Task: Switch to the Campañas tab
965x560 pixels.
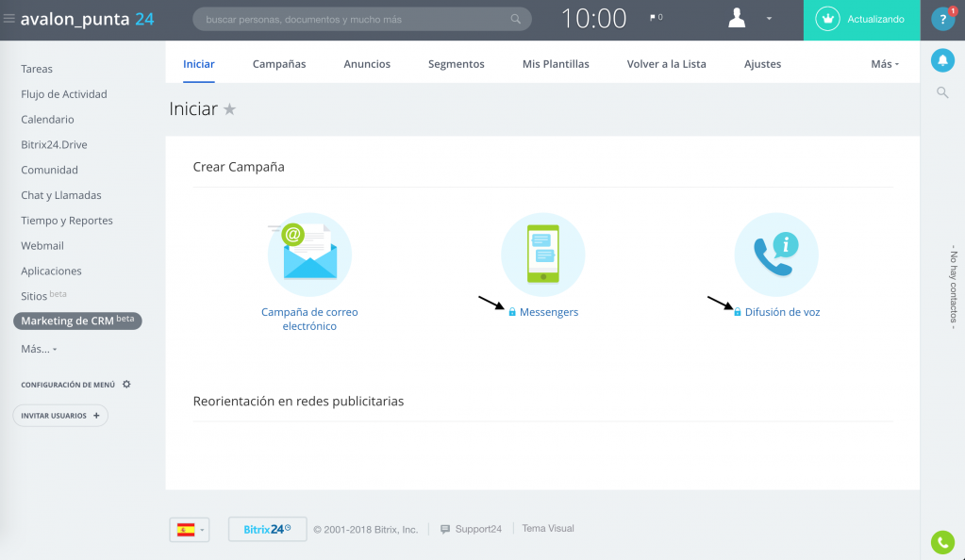Action: click(279, 64)
